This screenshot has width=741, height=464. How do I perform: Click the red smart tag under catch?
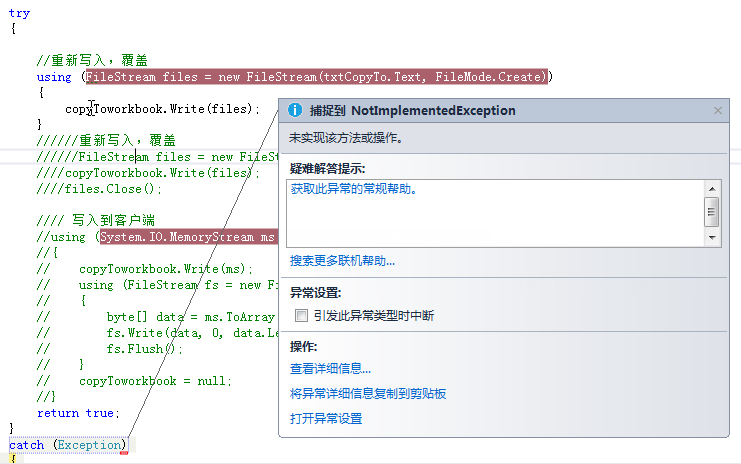click(x=124, y=453)
